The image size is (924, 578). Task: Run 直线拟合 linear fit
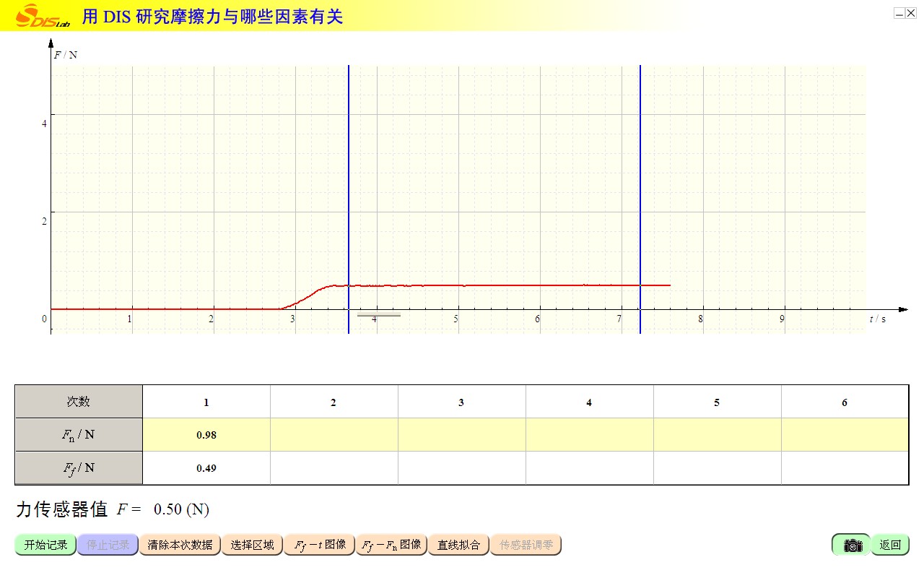(458, 545)
